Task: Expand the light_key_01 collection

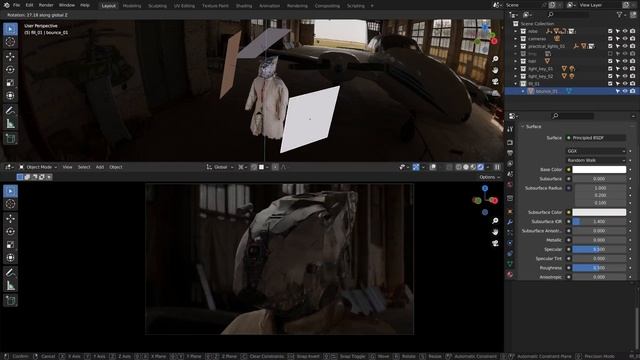Action: [x=516, y=69]
